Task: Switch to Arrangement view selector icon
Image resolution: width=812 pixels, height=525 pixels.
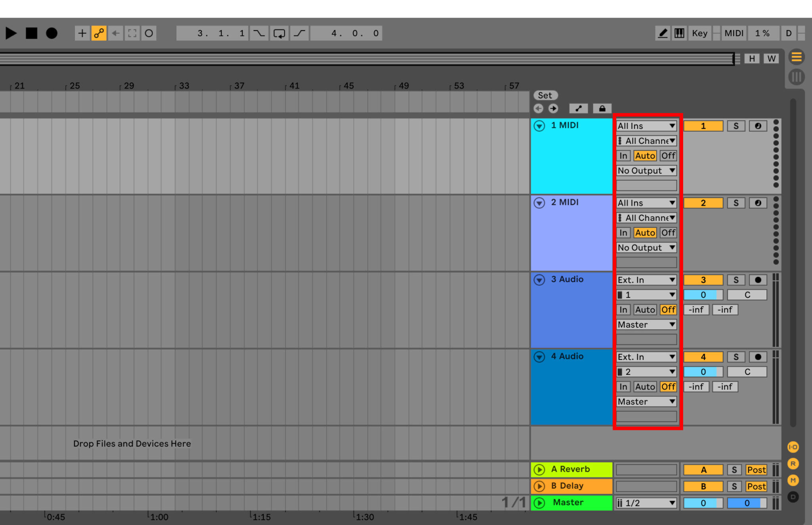Action: [797, 57]
